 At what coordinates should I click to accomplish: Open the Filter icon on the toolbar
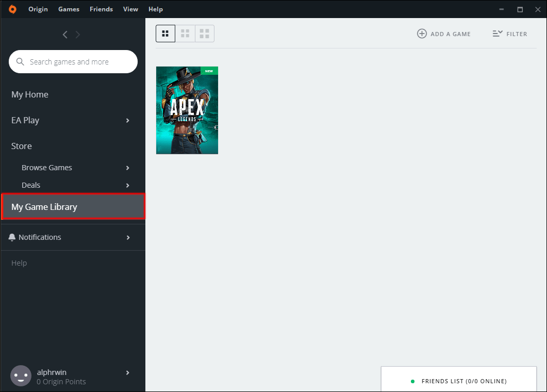tap(496, 34)
